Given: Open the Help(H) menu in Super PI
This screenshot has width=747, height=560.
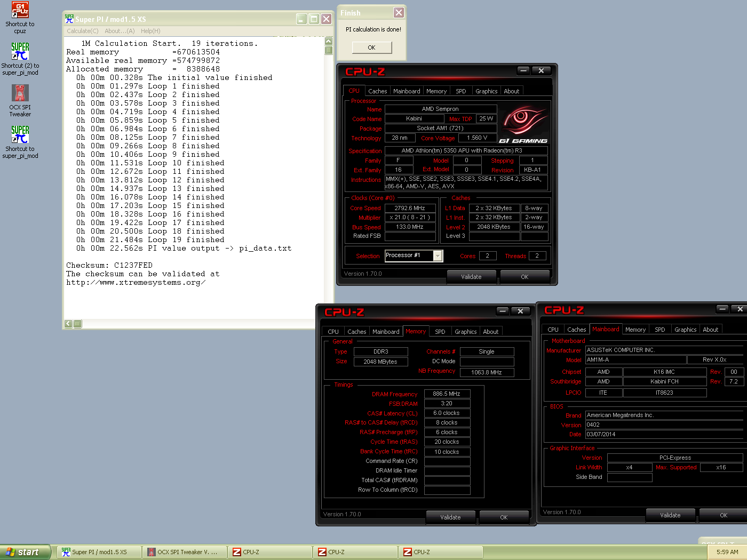Looking at the screenshot, I should tap(150, 31).
